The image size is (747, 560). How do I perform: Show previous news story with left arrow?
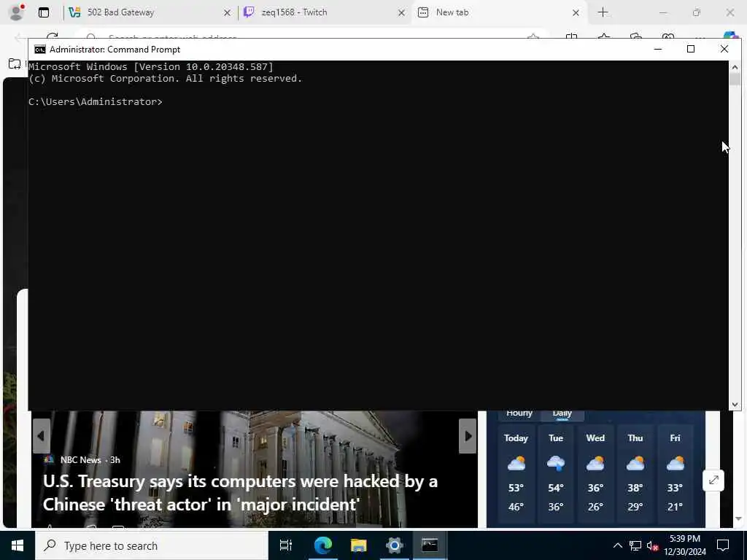(42, 436)
